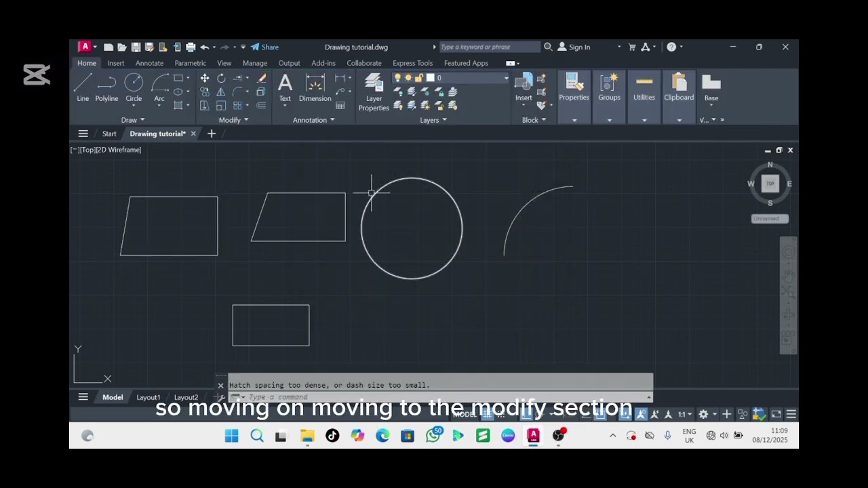The image size is (868, 488).
Task: Open the Clipboard panel dropdown
Action: click(x=679, y=120)
